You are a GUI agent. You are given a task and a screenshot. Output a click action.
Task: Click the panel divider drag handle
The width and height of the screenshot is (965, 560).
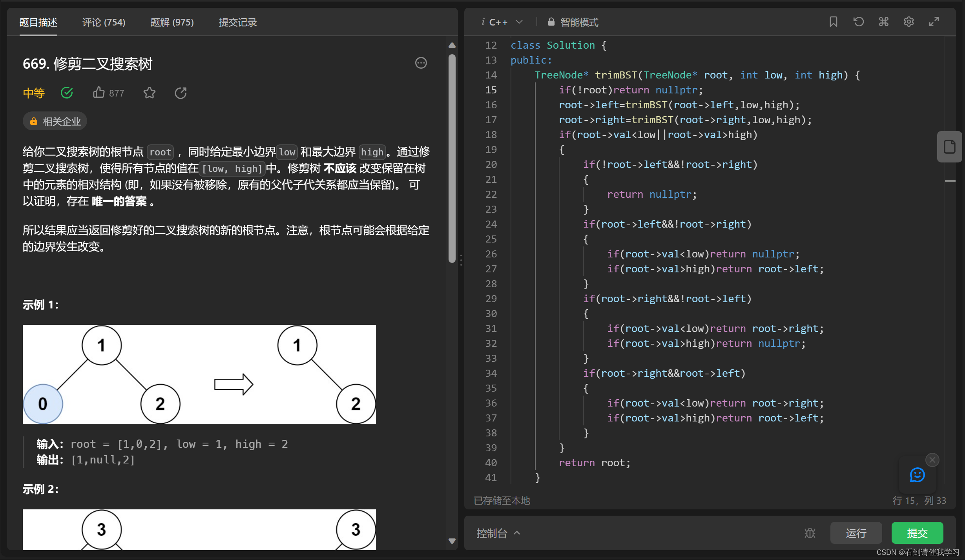pos(461,260)
